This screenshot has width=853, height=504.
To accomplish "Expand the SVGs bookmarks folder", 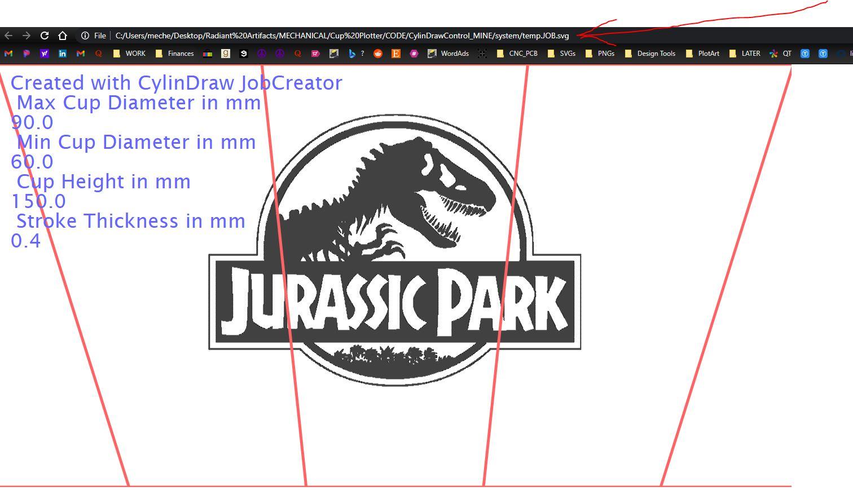I will click(561, 54).
